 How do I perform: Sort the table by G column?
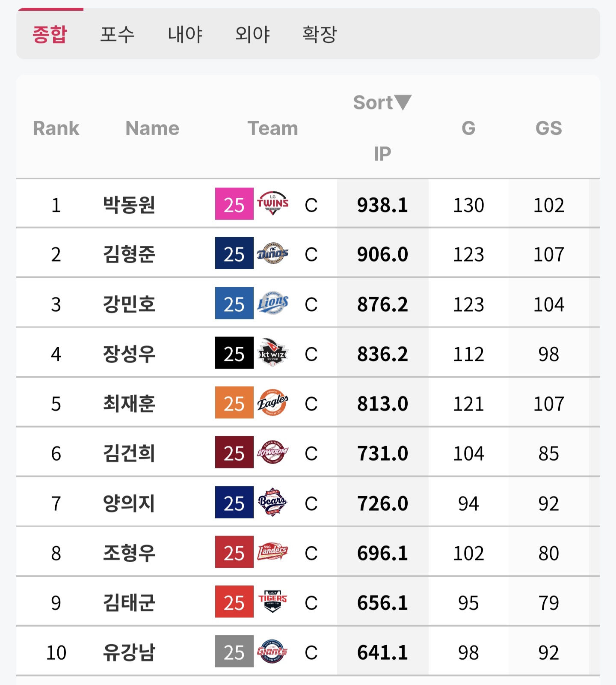pos(468,128)
